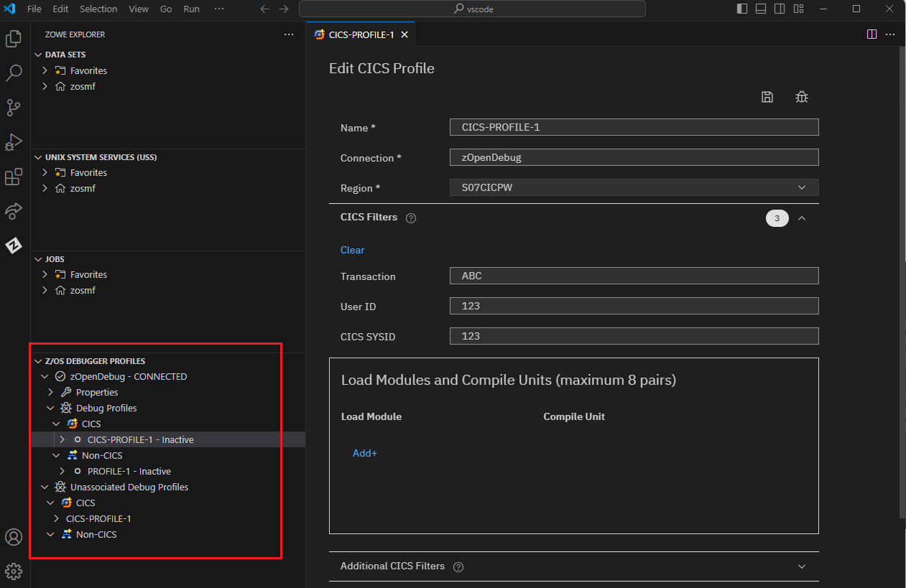Screen dimensions: 906x588
Task: Click help icon next to CICS Filters
Action: [x=411, y=218]
